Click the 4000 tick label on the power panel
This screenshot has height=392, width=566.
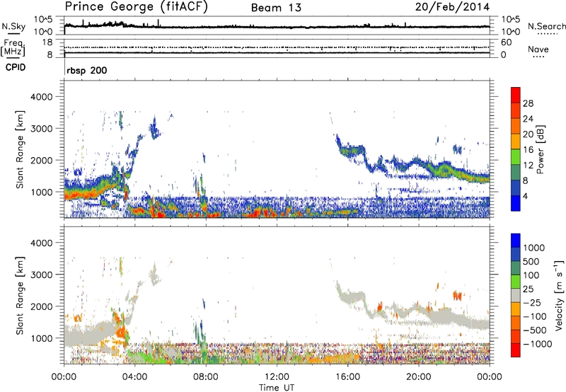tap(42, 97)
